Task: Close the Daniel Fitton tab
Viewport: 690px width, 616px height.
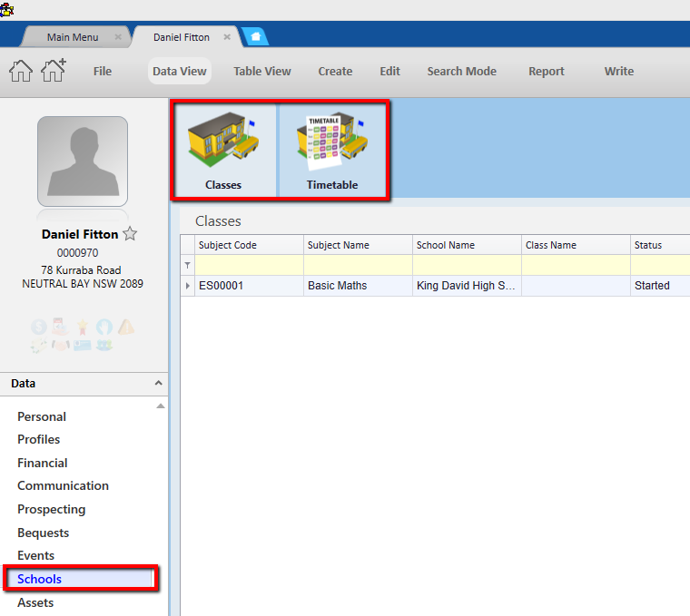Action: tap(227, 37)
